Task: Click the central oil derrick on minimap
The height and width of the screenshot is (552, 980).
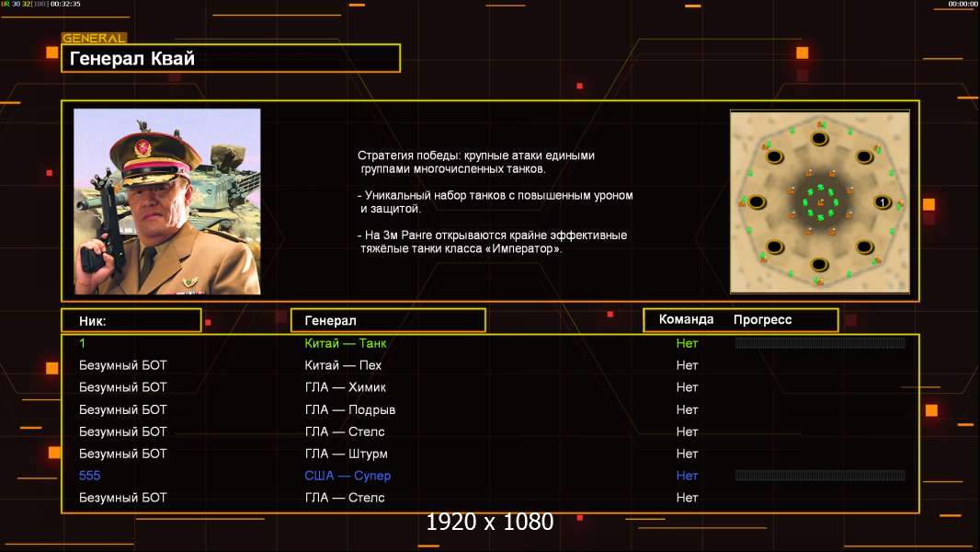Action: 819,202
